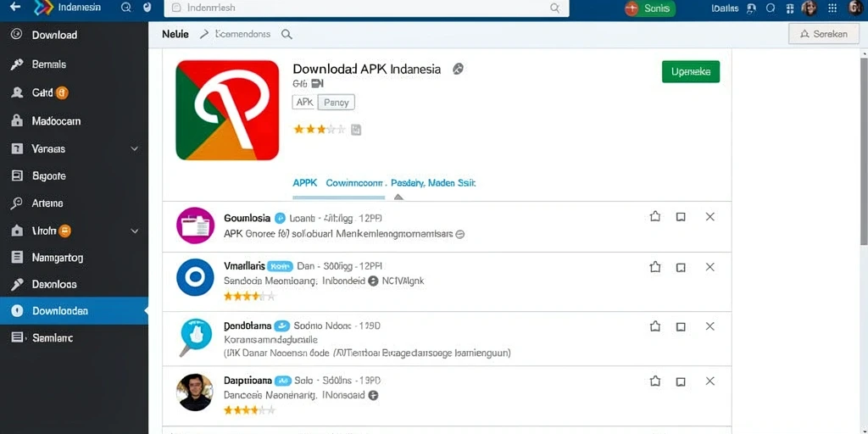The image size is (868, 434).
Task: Click the blue badge next to Vmarllaris
Action: click(x=280, y=266)
